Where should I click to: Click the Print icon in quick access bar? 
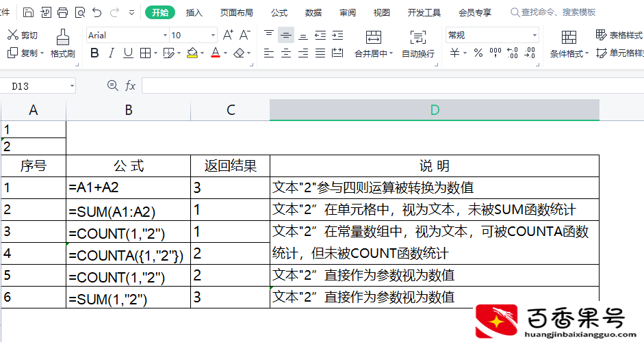[x=62, y=12]
